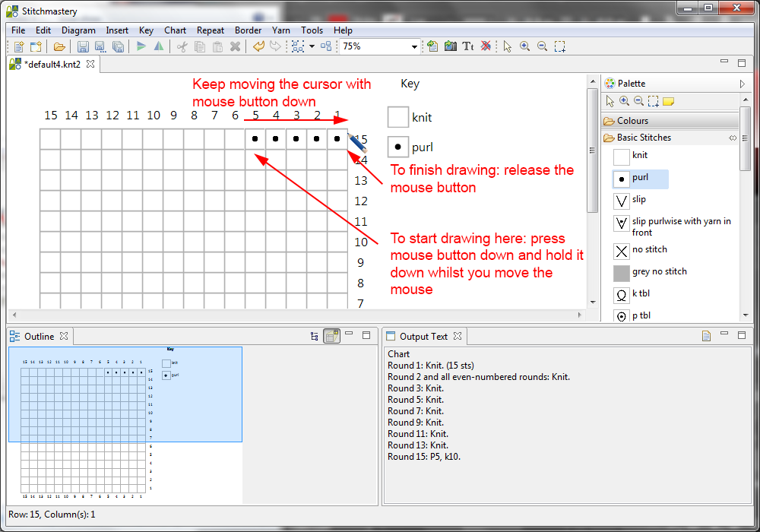Viewport: 760px width, 532px height.
Task: Click the right arrow of chart horizontal scrollbar
Action: pyautogui.click(x=580, y=315)
